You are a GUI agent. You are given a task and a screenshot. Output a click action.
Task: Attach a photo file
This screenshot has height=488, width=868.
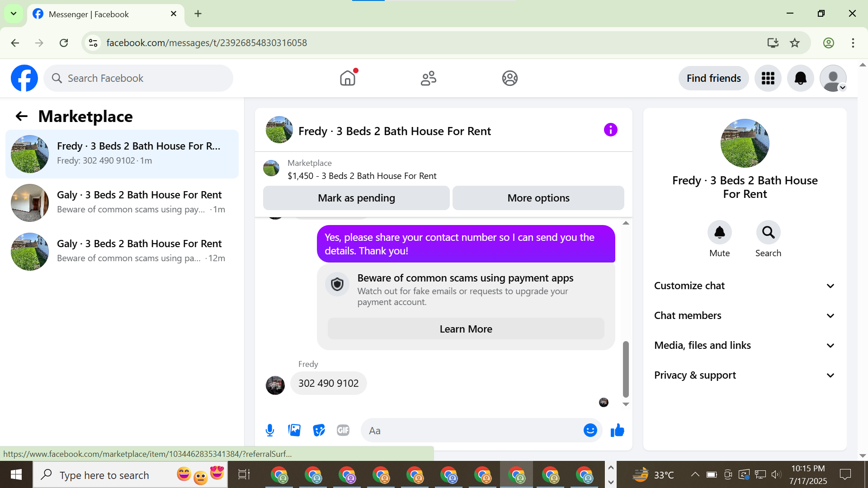pyautogui.click(x=294, y=430)
